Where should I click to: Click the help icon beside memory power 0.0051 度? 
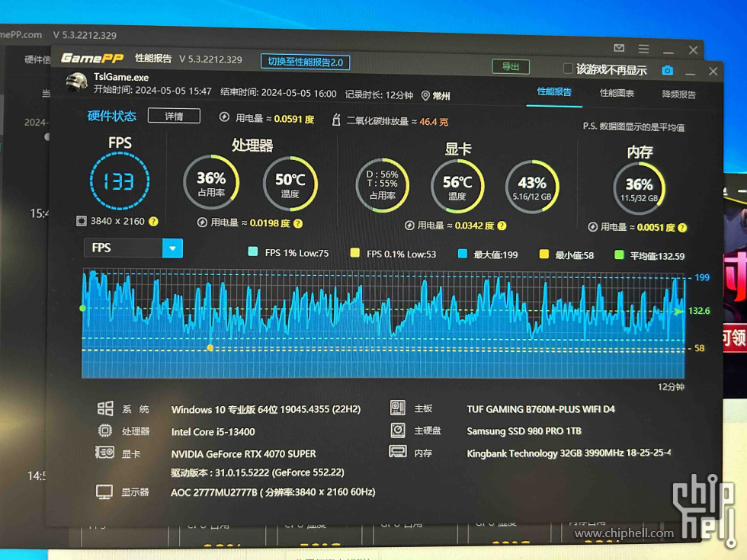(x=682, y=228)
